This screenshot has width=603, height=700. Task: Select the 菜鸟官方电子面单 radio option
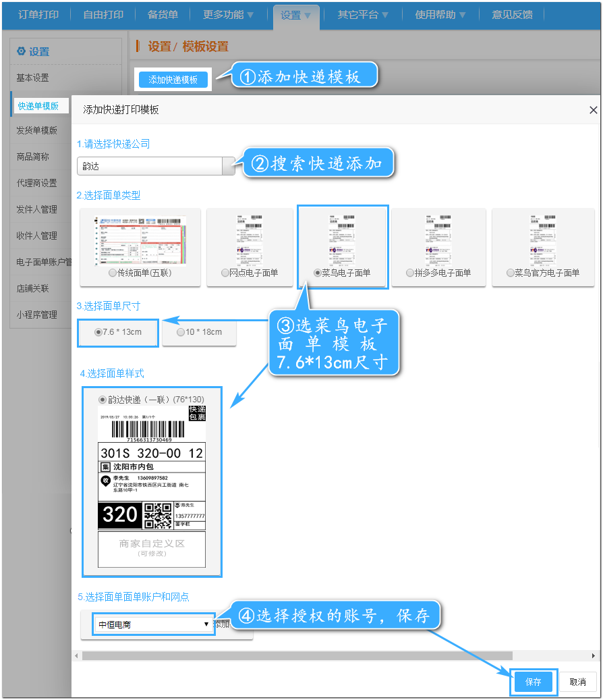(x=511, y=273)
